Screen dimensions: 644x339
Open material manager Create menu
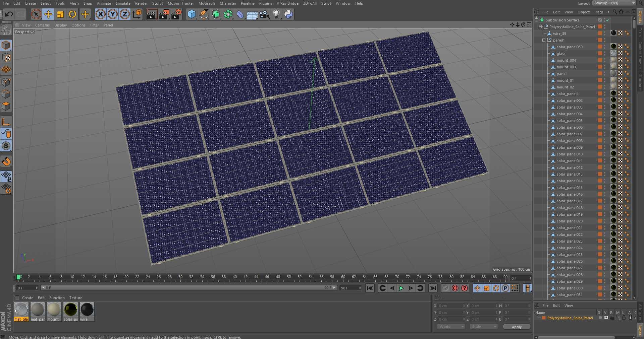pos(28,298)
